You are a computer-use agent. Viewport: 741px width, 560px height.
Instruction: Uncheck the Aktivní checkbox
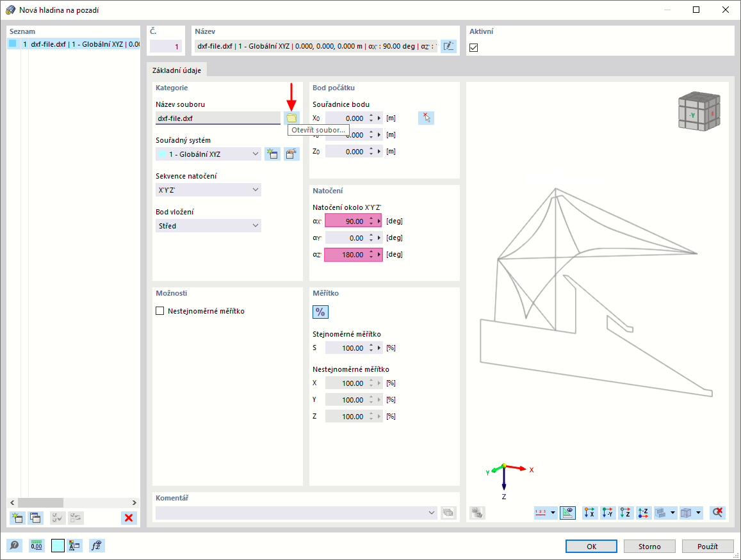coord(473,48)
